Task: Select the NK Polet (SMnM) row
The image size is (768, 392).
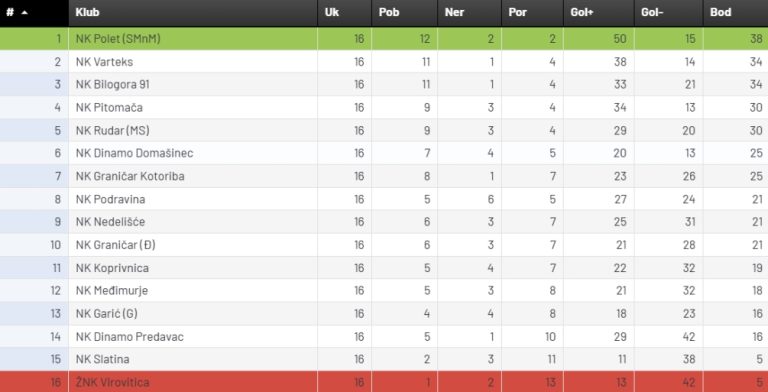Action: click(x=384, y=39)
